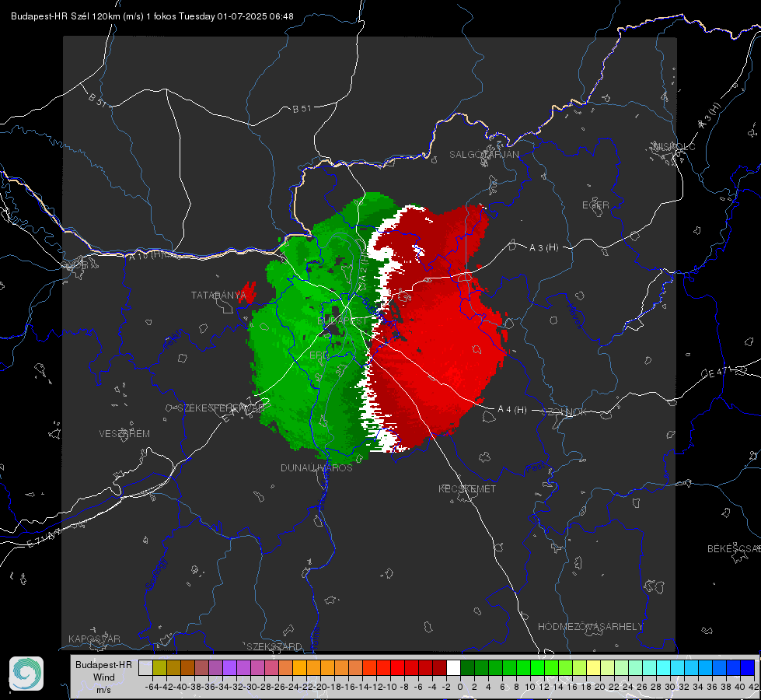Click the BÉKÉSCSABA city label
761x700 pixels.
[x=734, y=549]
